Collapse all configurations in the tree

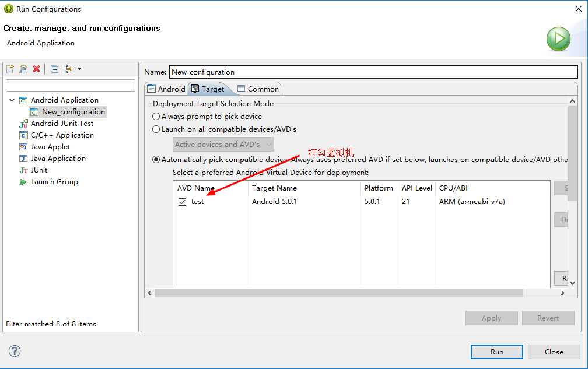tap(54, 69)
